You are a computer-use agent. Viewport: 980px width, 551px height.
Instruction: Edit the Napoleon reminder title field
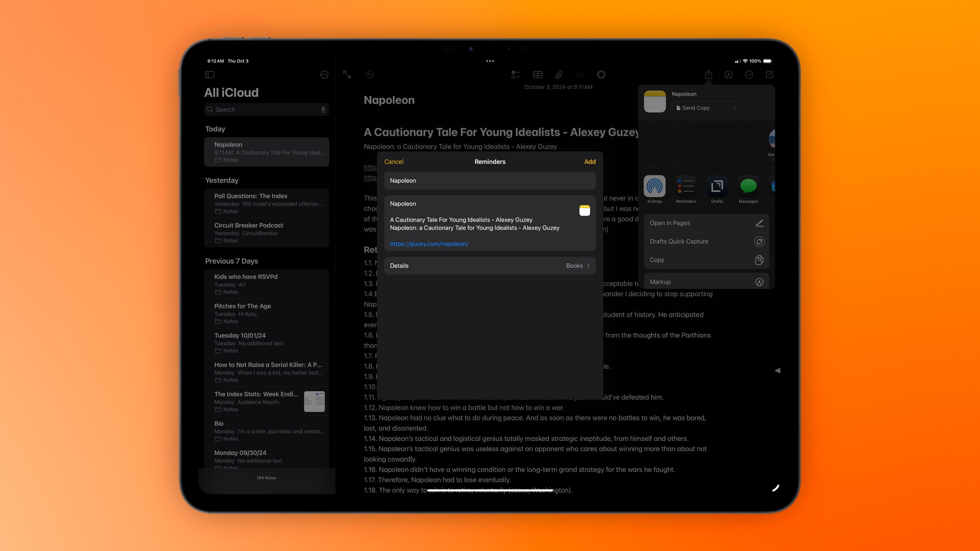(490, 181)
